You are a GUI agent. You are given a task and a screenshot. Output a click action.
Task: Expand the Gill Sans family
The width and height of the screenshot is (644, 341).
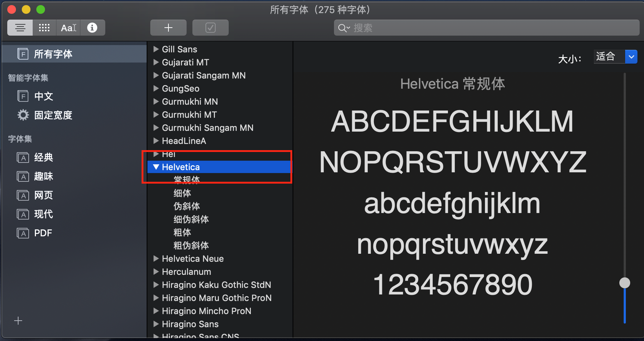coord(156,49)
